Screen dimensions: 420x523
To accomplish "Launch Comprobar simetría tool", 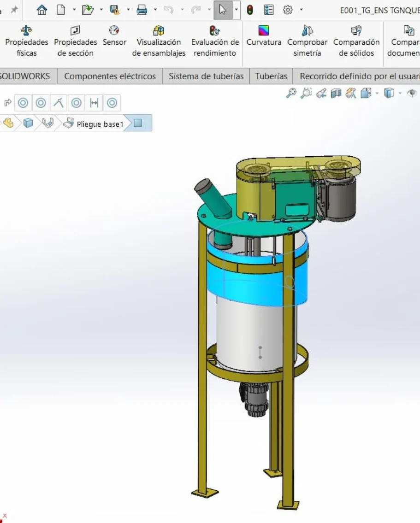I will pyautogui.click(x=307, y=41).
